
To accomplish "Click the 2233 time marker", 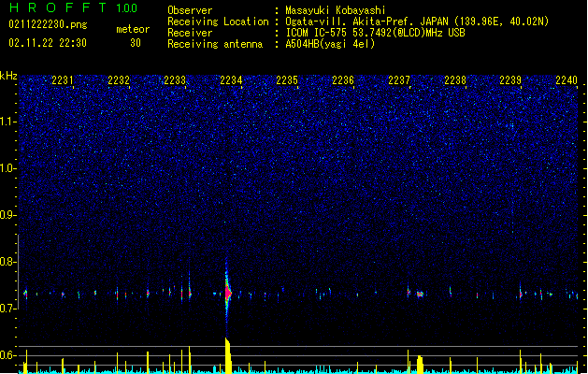I will (175, 80).
